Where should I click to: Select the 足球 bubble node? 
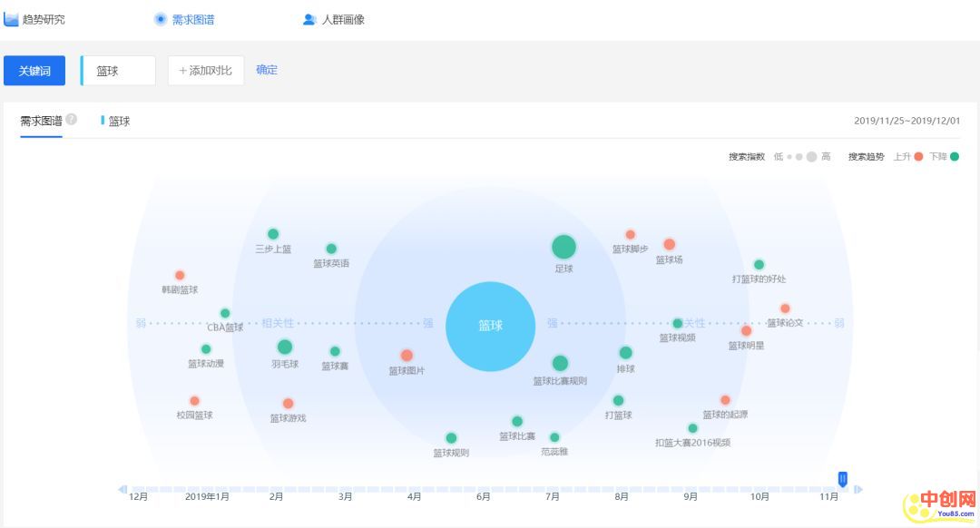click(563, 247)
